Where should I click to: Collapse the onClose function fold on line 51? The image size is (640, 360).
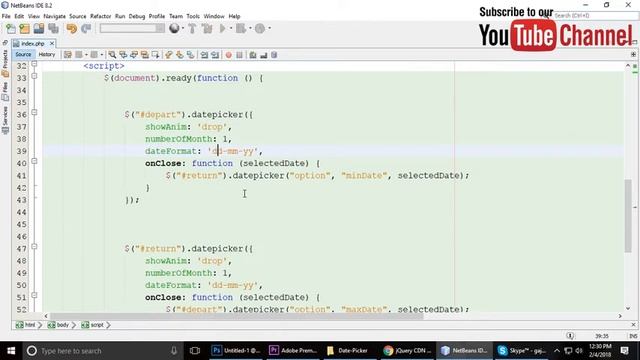(34, 295)
